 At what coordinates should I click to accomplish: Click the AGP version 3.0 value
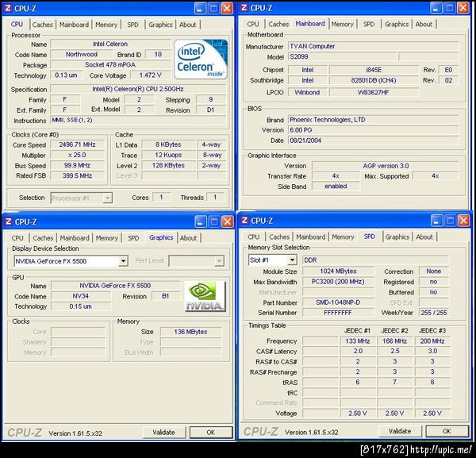(x=386, y=166)
